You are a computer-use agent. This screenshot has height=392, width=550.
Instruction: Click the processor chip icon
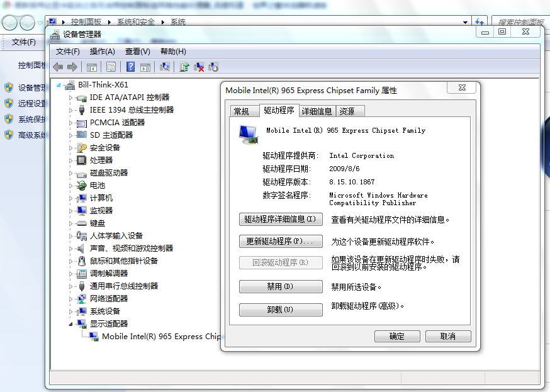coord(81,160)
